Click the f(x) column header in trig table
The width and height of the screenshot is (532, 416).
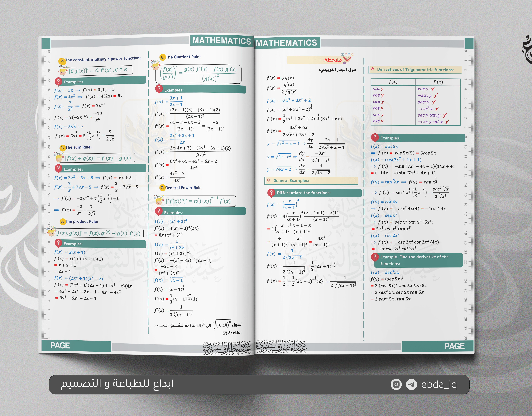(x=393, y=82)
